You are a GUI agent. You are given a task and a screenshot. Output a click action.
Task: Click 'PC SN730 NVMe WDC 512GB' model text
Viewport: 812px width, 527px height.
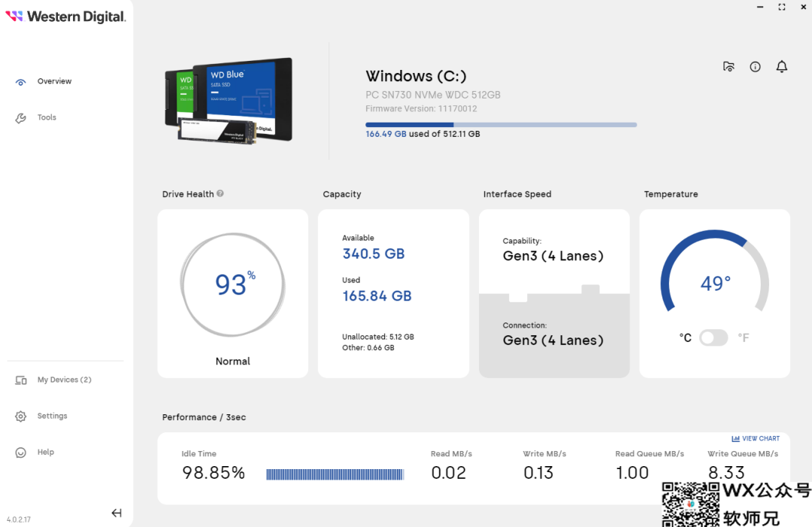point(433,95)
